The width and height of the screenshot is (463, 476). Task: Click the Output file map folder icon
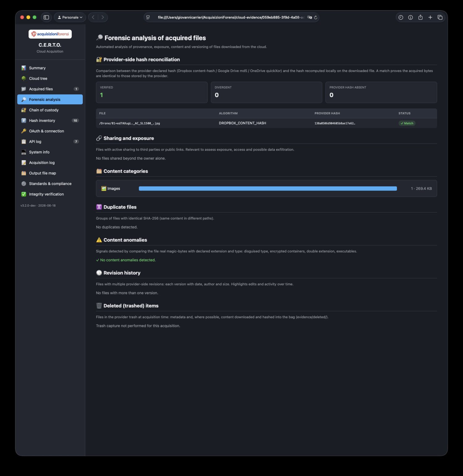point(24,173)
